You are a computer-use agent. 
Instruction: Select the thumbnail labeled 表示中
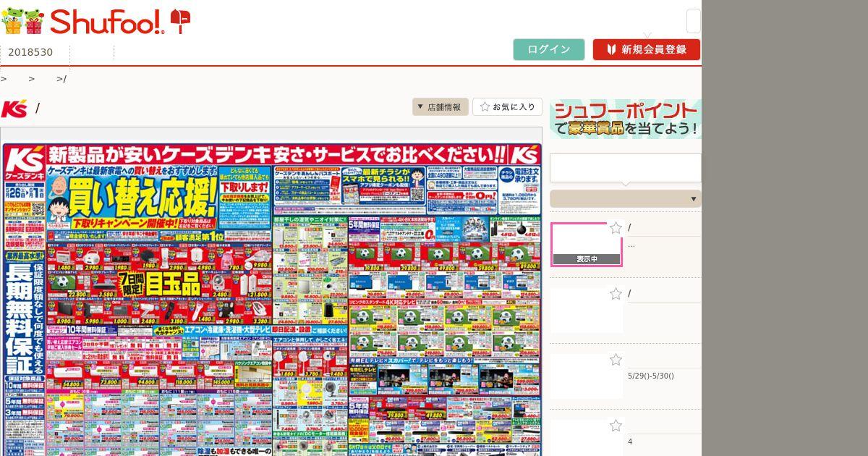[x=587, y=245]
